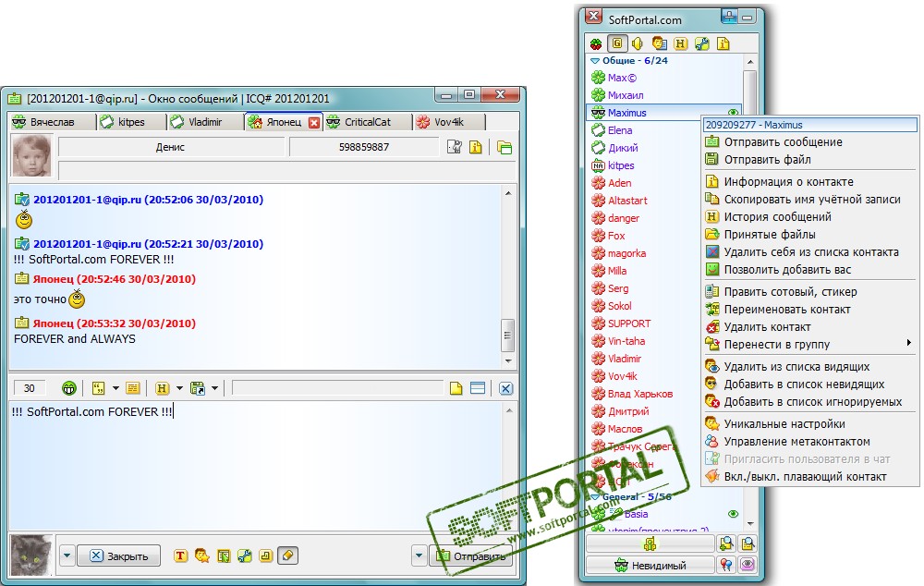Image resolution: width=924 pixels, height=586 pixels.
Task: Toggle the eye visibility icon on Maximus row
Action: (x=733, y=113)
